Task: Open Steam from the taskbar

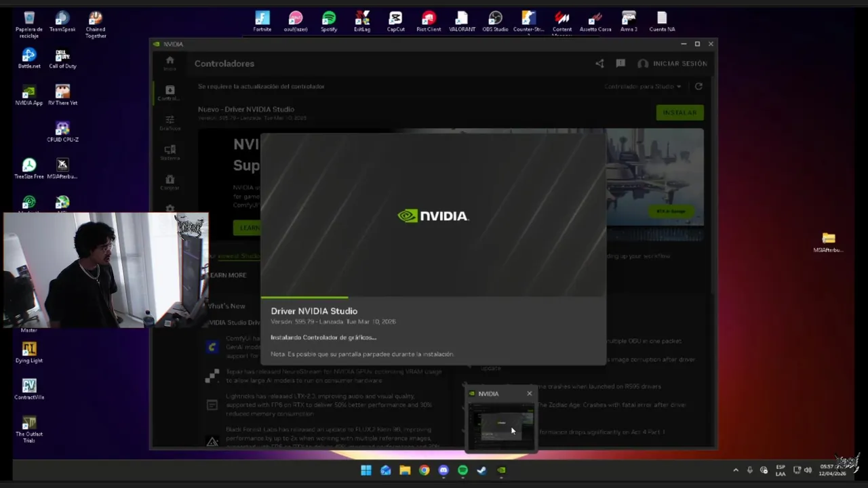Action: click(481, 470)
